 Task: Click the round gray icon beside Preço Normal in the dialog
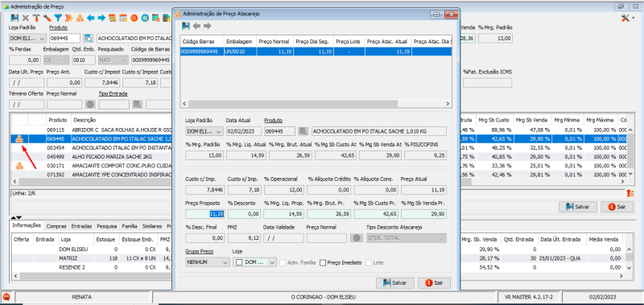357,238
